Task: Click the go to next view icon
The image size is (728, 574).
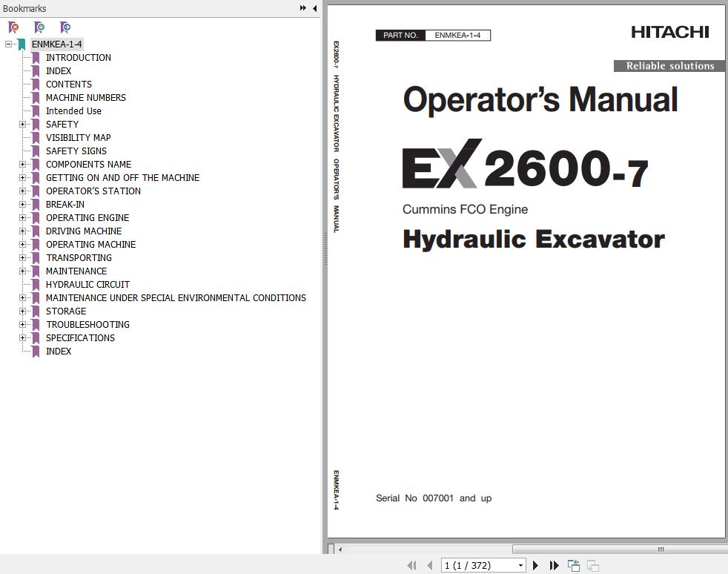Action: [593, 565]
